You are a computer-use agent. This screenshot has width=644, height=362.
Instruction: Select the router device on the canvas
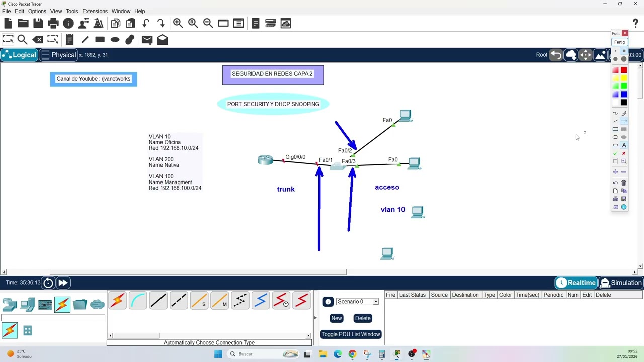265,160
